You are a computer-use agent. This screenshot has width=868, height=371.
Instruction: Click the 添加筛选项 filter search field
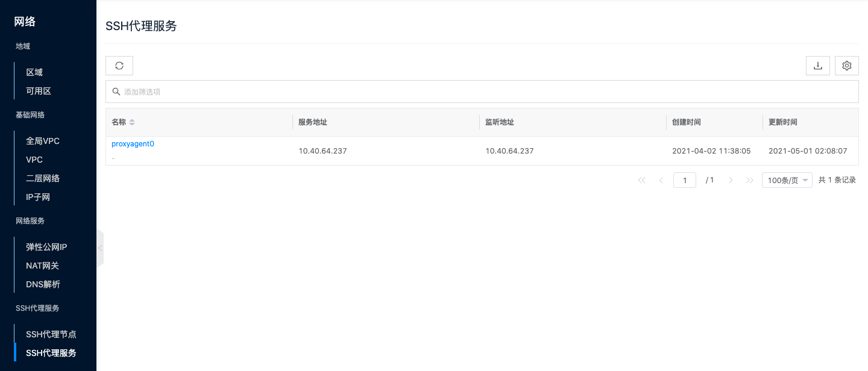pos(482,92)
